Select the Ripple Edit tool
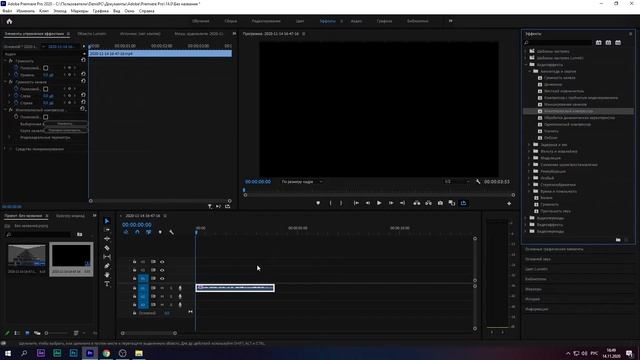640x360 pixels. (x=107, y=239)
